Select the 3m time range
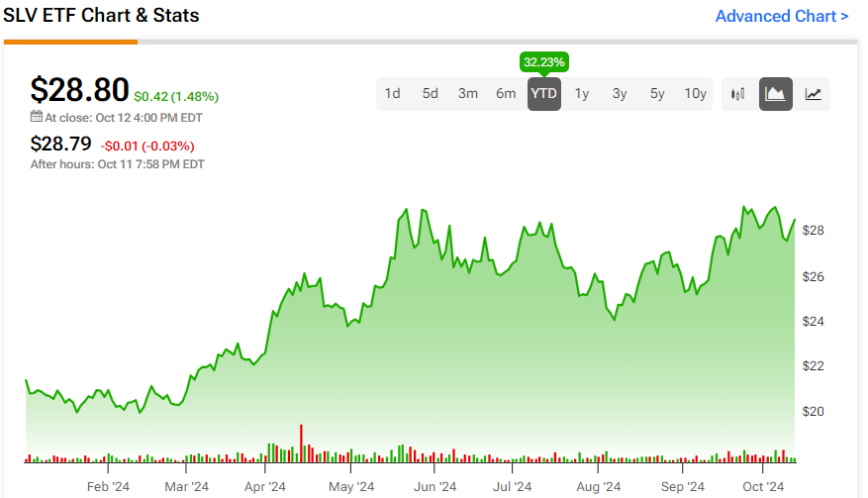This screenshot has width=868, height=498. pos(468,94)
